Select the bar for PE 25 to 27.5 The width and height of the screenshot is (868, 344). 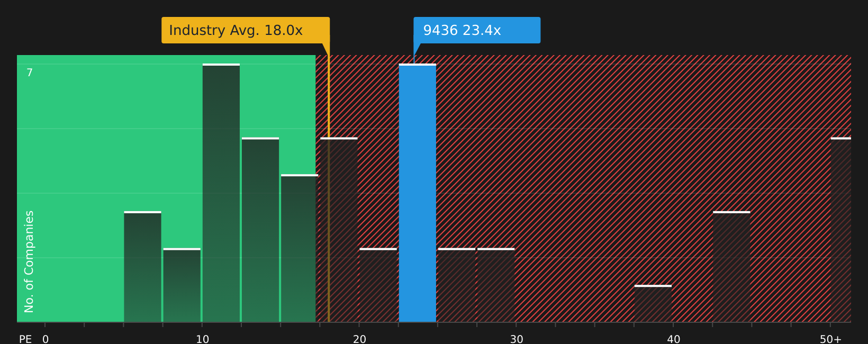click(457, 285)
